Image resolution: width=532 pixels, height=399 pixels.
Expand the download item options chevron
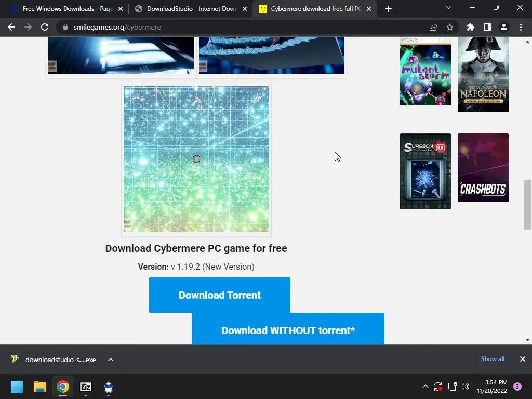click(111, 360)
